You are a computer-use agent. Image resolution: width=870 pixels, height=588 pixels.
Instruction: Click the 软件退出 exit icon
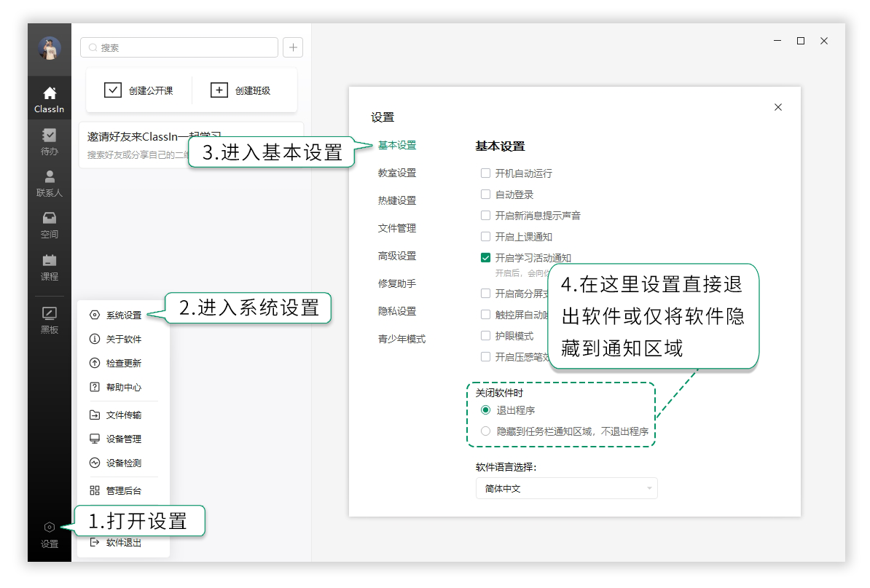click(95, 542)
